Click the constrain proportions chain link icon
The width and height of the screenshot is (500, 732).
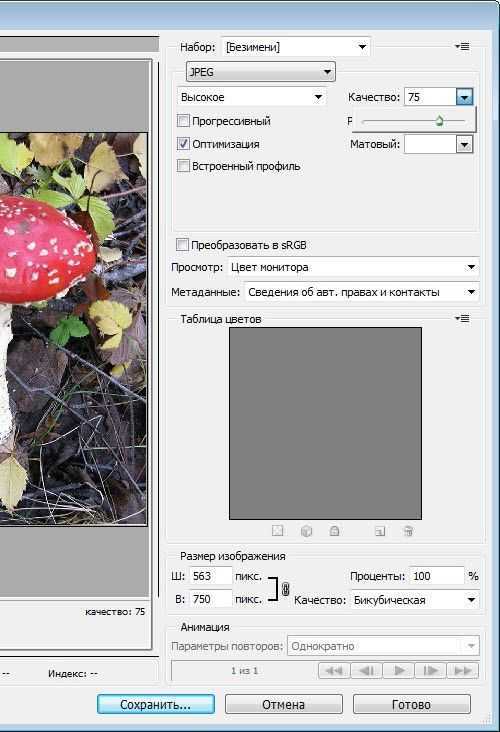pos(285,589)
